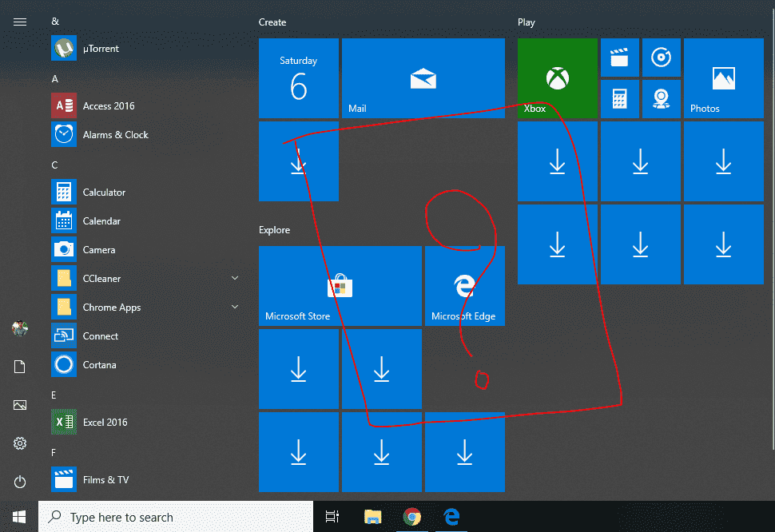Open µTorrent from the app list

(147, 49)
